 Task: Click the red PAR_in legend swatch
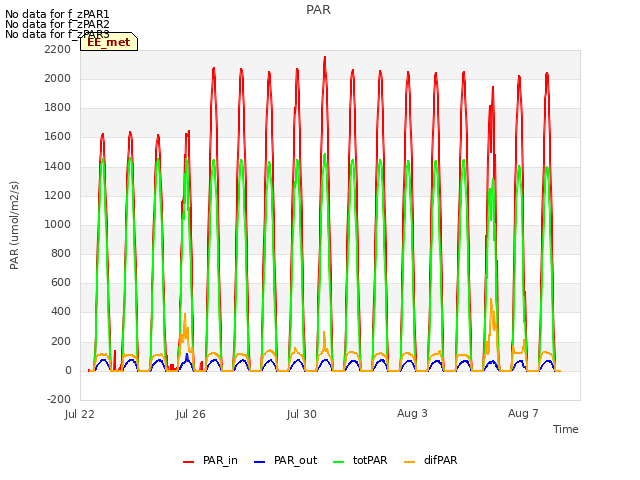(189, 462)
